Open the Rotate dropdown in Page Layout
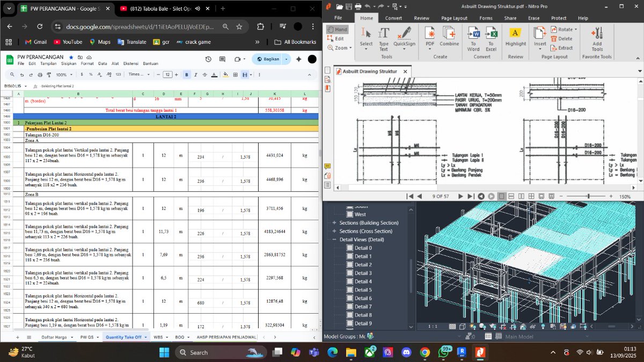This screenshot has height=362, width=644. pos(563,30)
